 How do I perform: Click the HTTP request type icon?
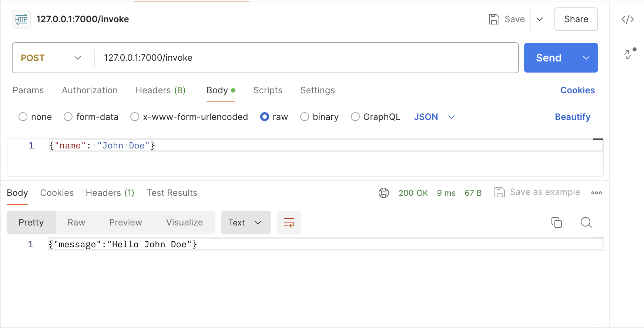21,19
